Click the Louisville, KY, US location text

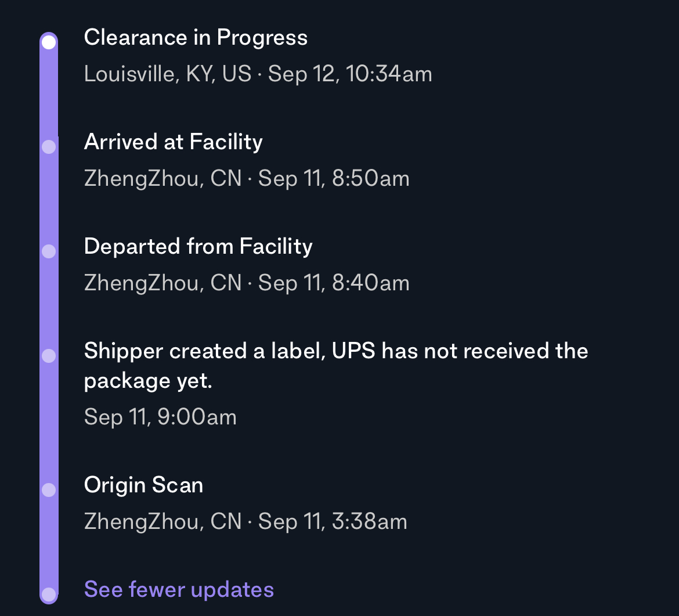coord(167,74)
